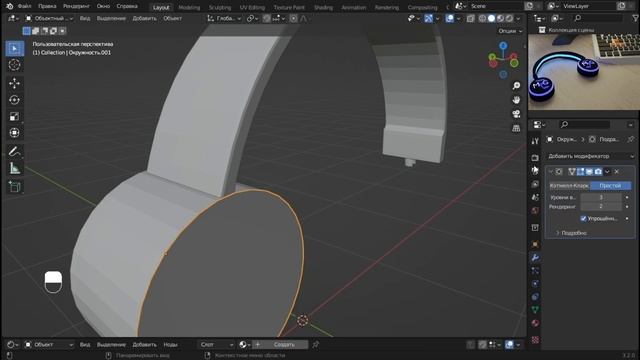This screenshot has width=640, height=360.
Task: Collapse the subdivision modifier panel arrow
Action: pos(551,172)
